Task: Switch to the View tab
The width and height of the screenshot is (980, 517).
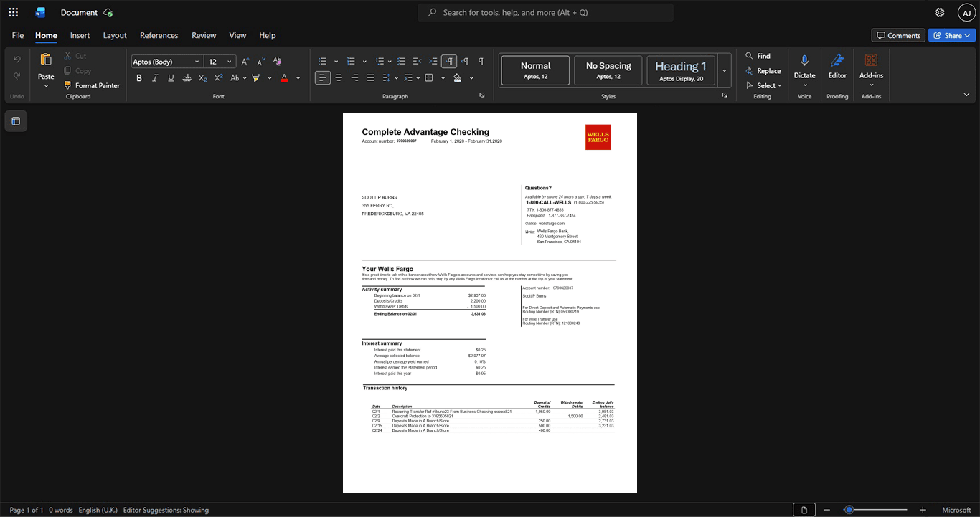Action: coord(237,35)
